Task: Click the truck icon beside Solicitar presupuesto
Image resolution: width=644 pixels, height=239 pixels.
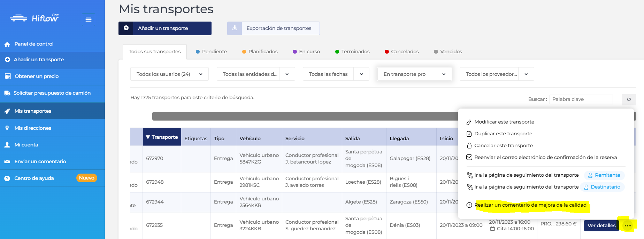Action: tap(7, 93)
